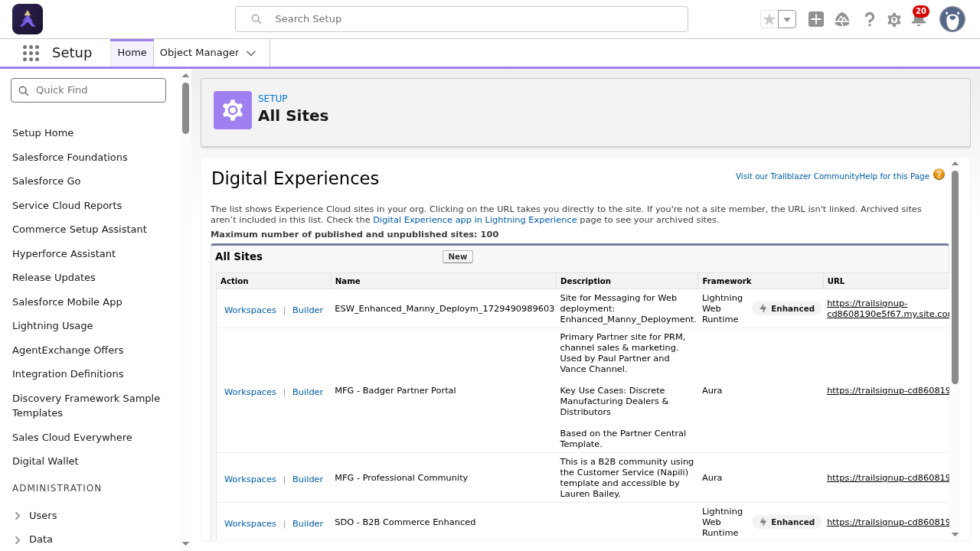Open Service Cloud Reports

(67, 206)
